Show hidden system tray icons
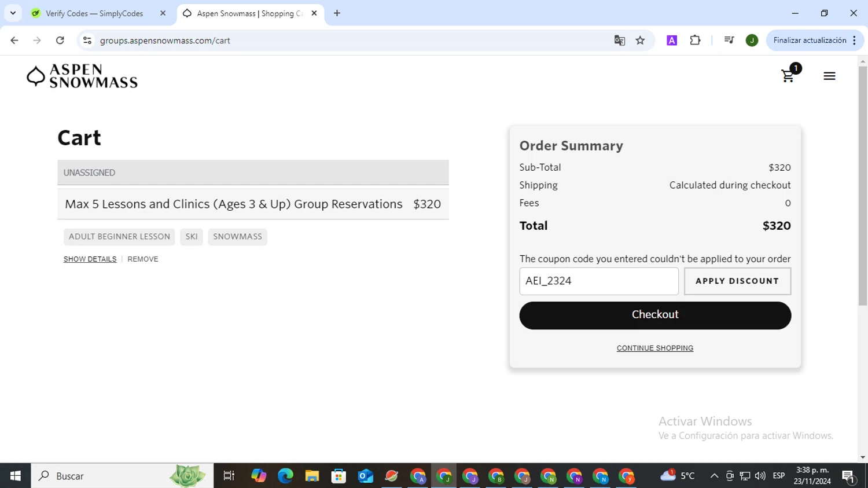The width and height of the screenshot is (868, 488). (x=714, y=476)
